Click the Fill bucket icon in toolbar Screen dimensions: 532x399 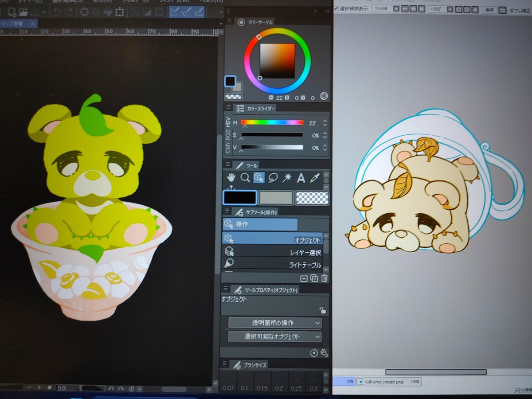(x=107, y=12)
